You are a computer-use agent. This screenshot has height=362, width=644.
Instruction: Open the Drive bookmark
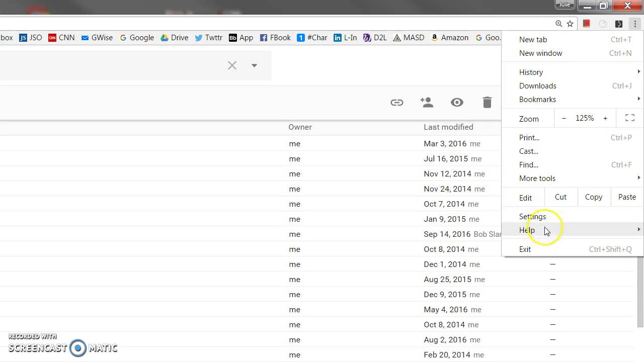tap(174, 38)
